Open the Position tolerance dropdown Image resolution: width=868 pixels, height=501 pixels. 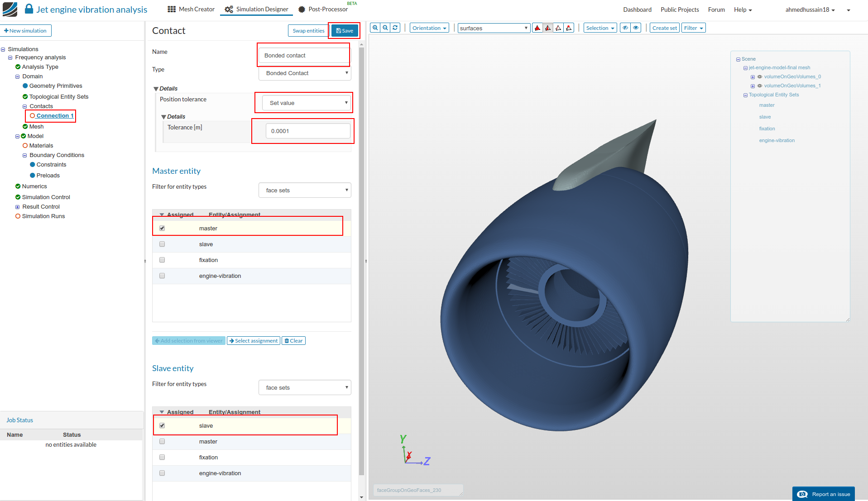[307, 103]
